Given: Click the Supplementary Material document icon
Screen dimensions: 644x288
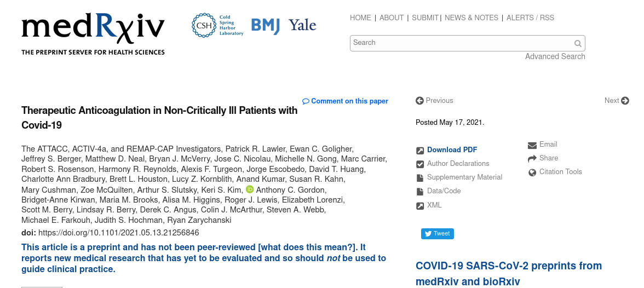Looking at the screenshot, I should click(x=420, y=178).
